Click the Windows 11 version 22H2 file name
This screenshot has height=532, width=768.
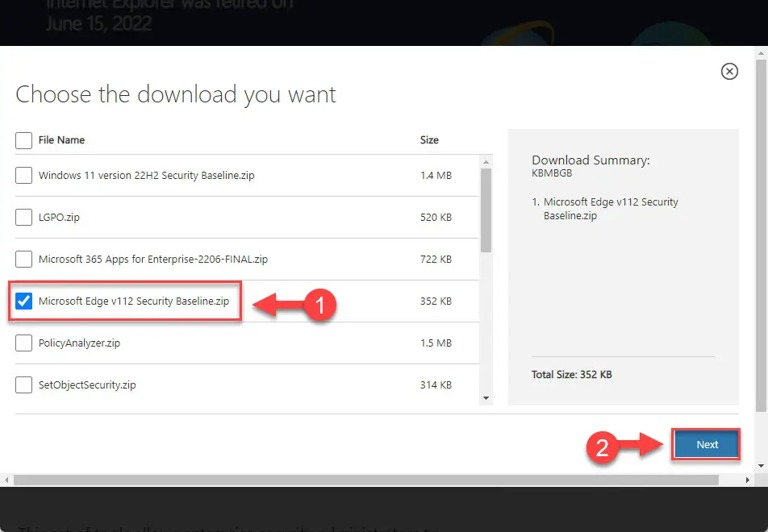point(147,175)
